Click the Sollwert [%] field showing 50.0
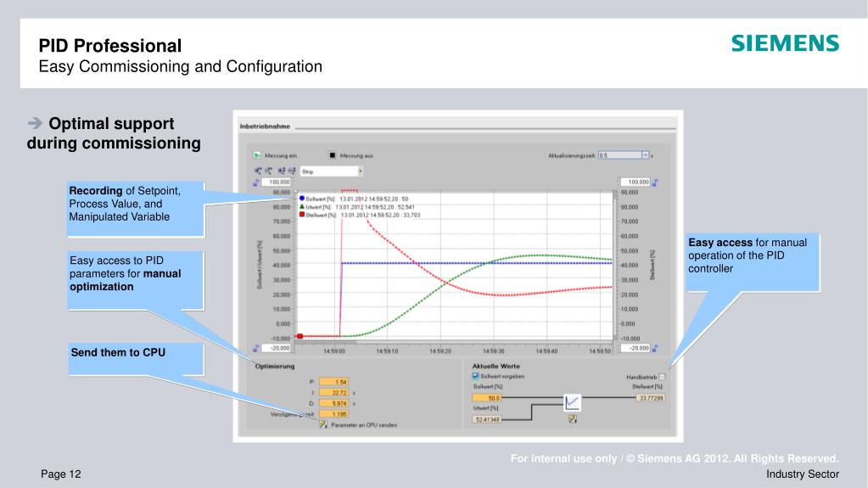Viewport: 868px width, 488px height. click(486, 398)
